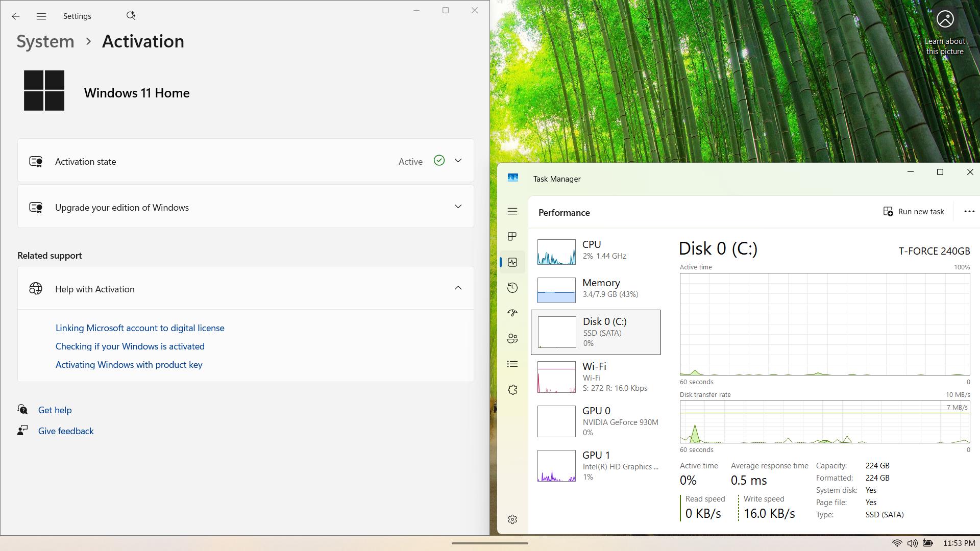Collapse Help with Activation chevron
980x551 pixels.
pyautogui.click(x=458, y=288)
